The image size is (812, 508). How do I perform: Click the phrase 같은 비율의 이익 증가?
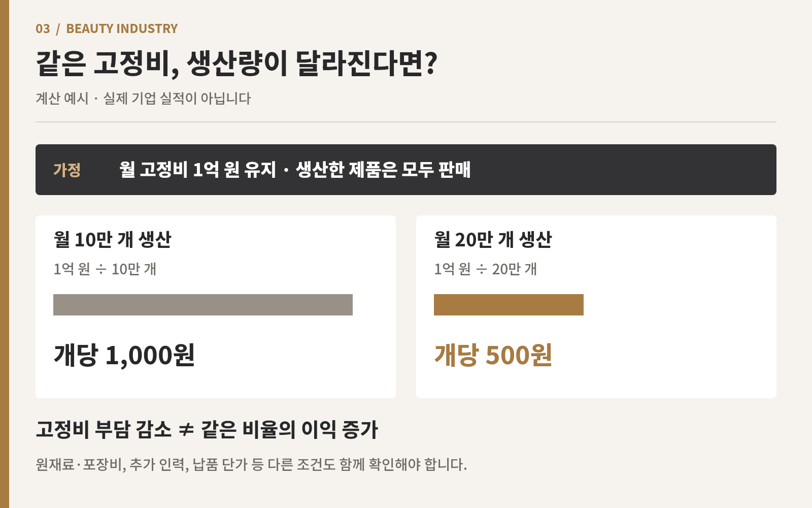(x=290, y=429)
